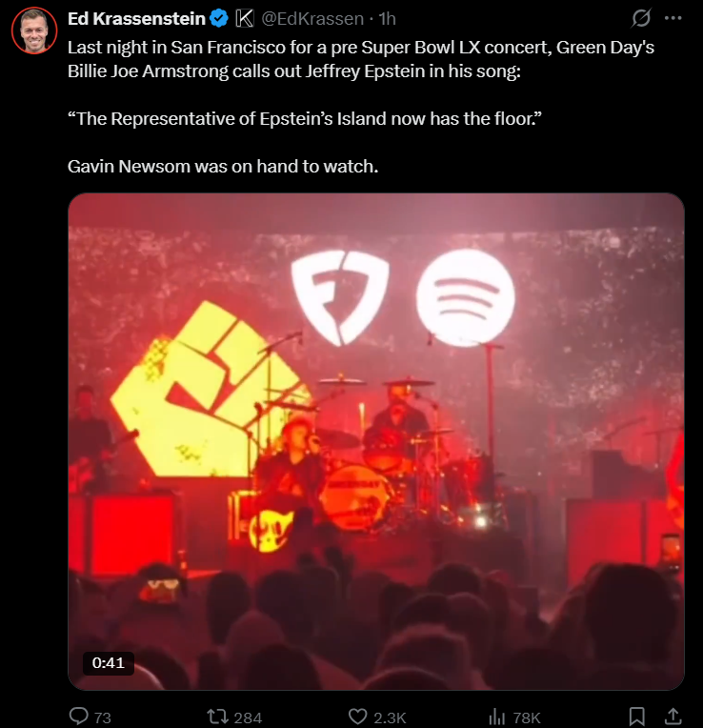Image resolution: width=703 pixels, height=728 pixels.
Task: Open the Grok explain post icon
Action: pos(641,18)
